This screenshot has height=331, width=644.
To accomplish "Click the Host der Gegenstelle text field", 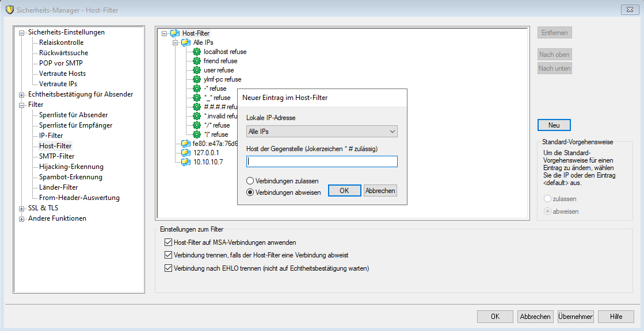I will coord(322,161).
